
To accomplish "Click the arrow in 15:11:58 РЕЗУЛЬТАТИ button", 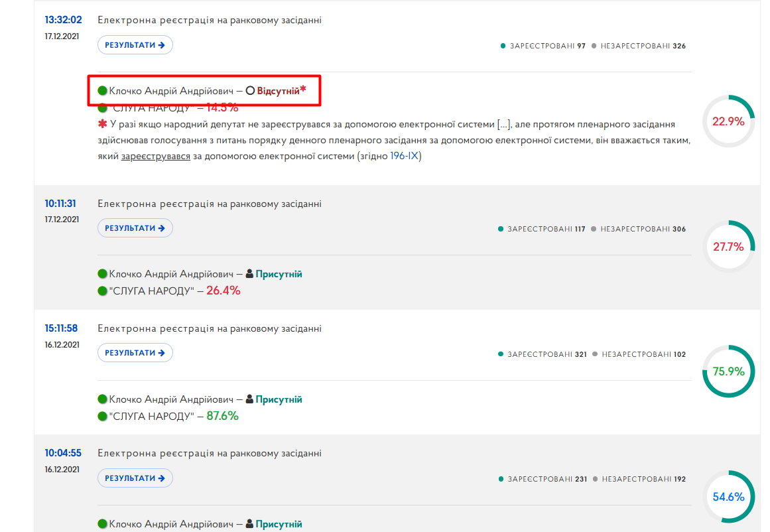I will pos(162,353).
